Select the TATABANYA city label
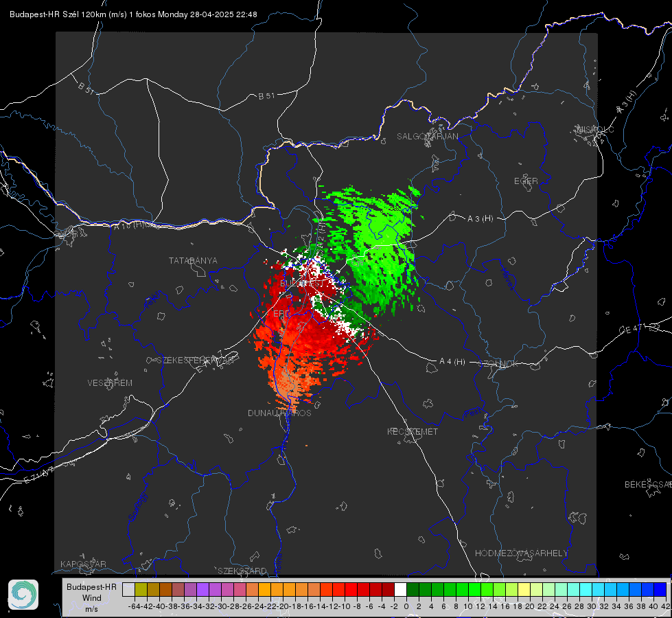Viewport: 672px width, 618px height. click(193, 260)
